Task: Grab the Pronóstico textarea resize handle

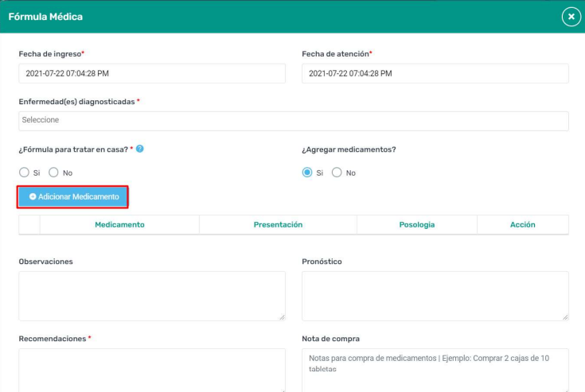Action: [565, 317]
